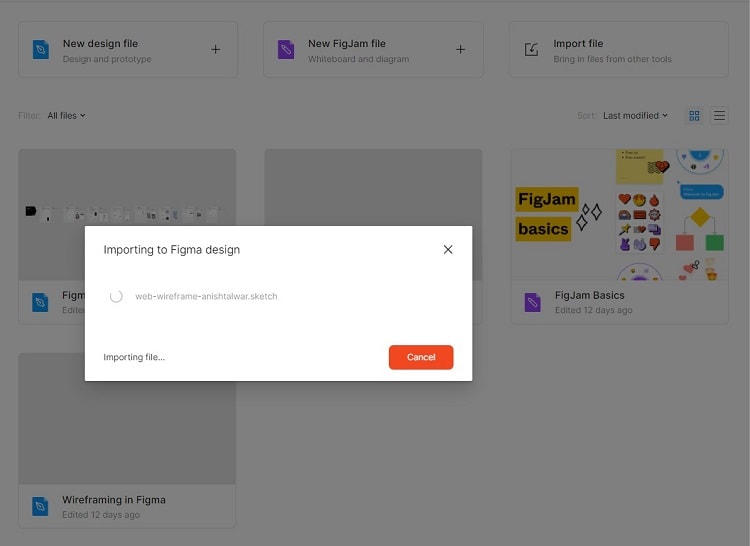
Task: Close the Importing to Figma design dialog
Action: coord(448,250)
